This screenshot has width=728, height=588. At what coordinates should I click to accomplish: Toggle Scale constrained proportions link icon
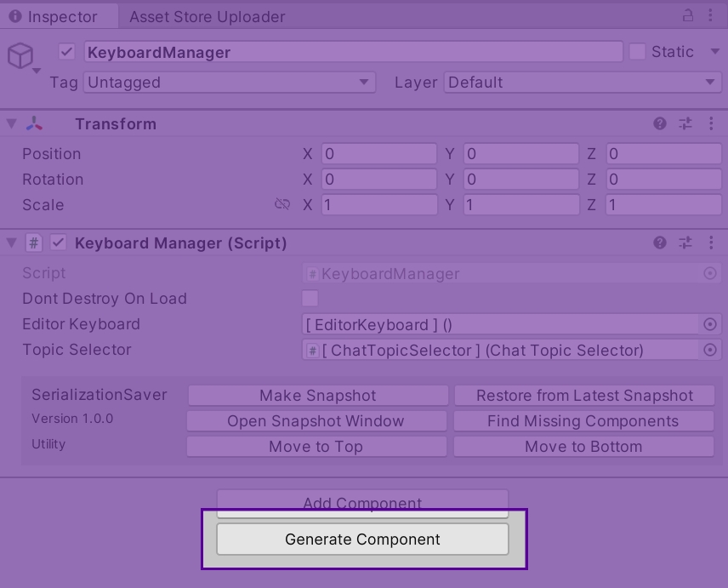coord(282,204)
